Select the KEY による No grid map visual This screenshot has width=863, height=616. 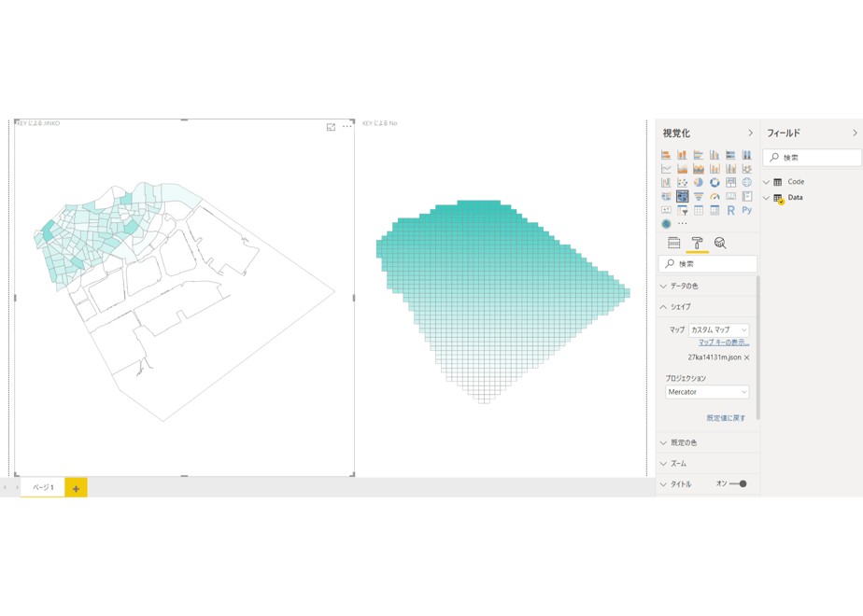502,301
